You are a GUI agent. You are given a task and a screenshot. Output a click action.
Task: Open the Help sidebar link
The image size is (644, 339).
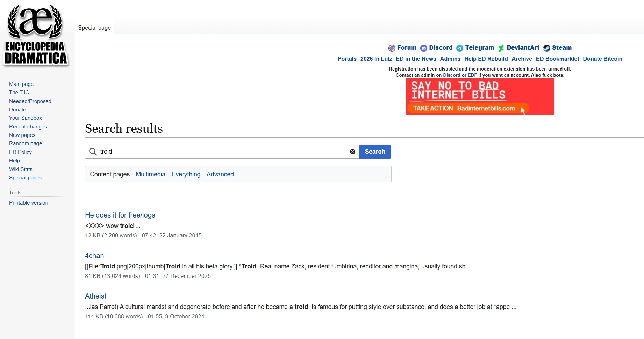pyautogui.click(x=14, y=161)
